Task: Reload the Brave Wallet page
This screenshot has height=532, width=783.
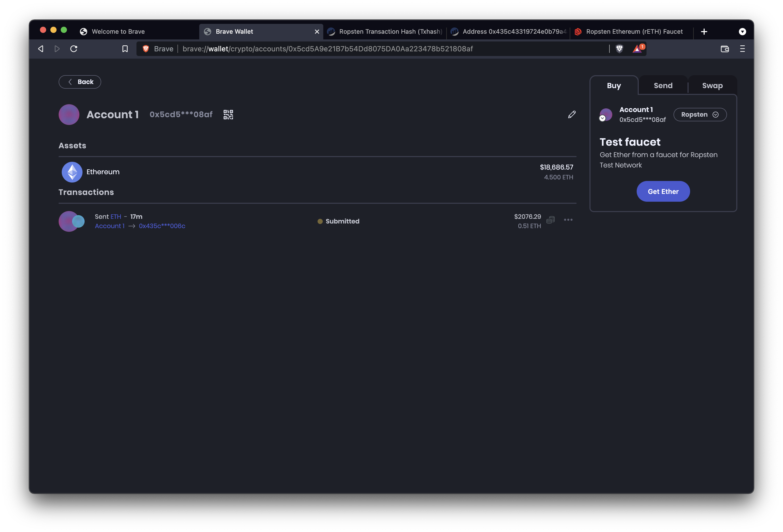Action: click(74, 48)
